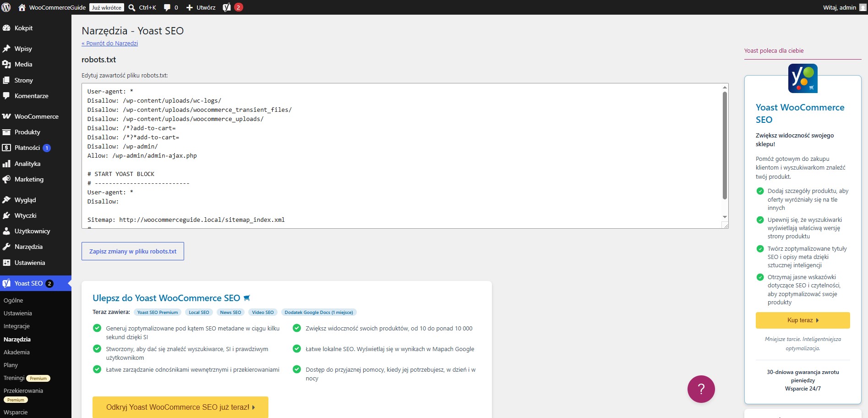Click the Kup teraz buy button

[802, 320]
